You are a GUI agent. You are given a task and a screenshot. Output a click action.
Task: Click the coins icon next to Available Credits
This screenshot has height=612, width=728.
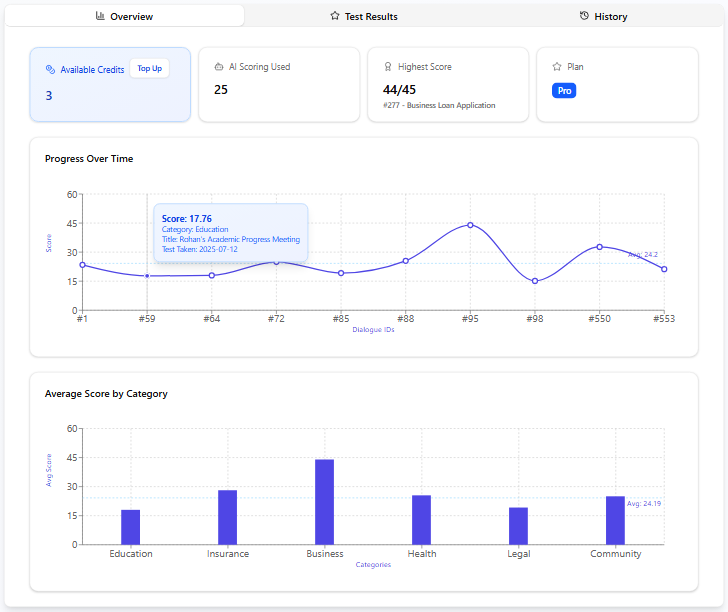click(x=50, y=70)
